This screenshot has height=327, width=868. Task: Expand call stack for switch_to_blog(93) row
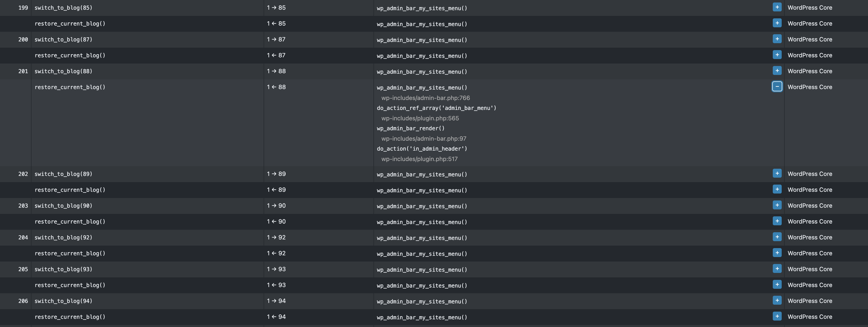(777, 268)
